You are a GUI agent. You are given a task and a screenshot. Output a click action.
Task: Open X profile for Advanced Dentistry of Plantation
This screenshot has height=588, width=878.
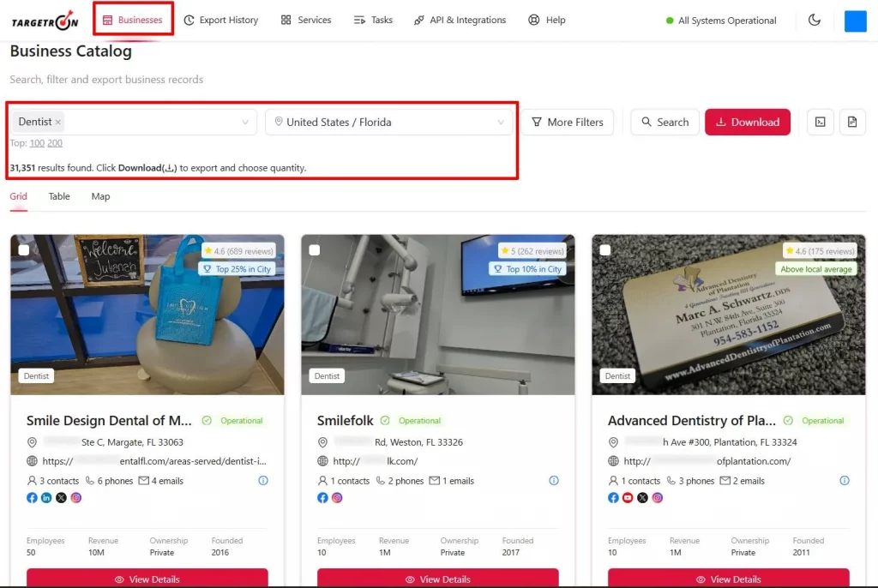coord(642,498)
